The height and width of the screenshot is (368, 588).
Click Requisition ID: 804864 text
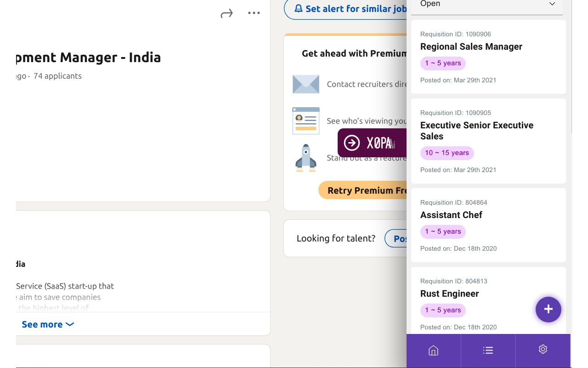tap(454, 202)
